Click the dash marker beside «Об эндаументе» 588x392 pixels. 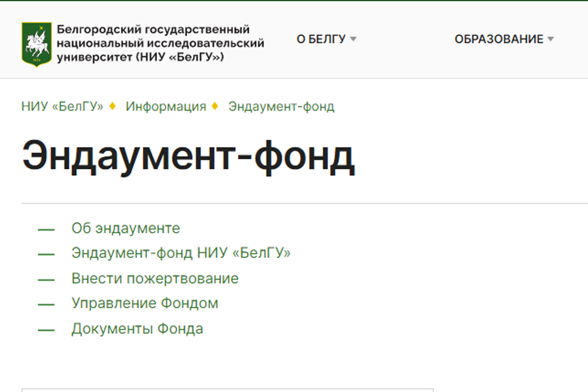click(45, 228)
